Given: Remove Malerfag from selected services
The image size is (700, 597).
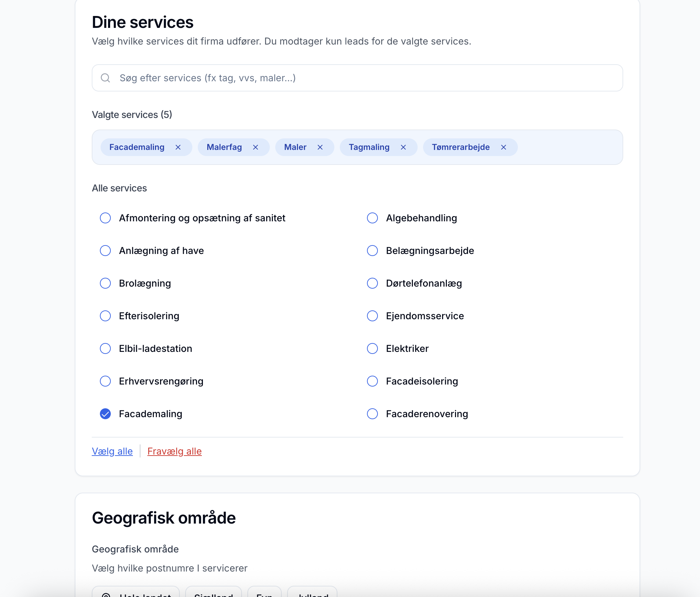Looking at the screenshot, I should pyautogui.click(x=256, y=147).
